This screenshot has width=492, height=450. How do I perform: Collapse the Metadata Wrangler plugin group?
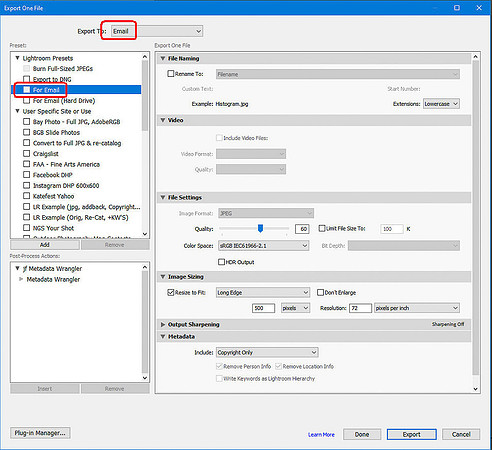pyautogui.click(x=17, y=268)
